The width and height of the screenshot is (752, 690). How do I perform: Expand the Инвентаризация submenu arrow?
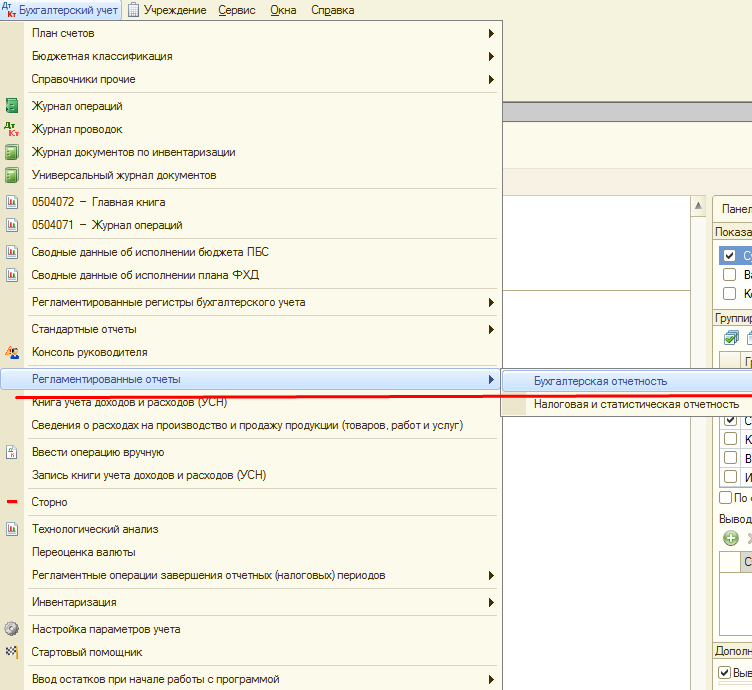(491, 602)
